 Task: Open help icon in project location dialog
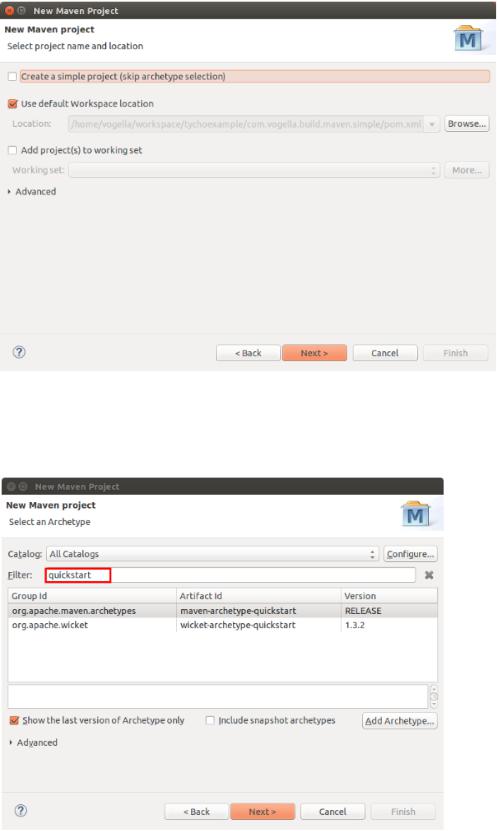coord(19,352)
